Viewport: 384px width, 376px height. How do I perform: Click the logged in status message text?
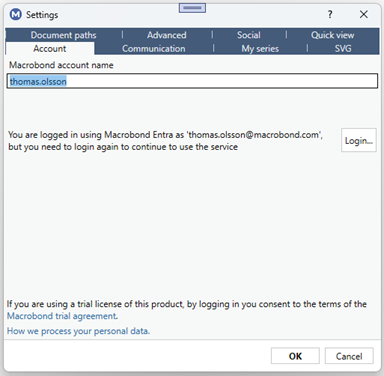coord(166,141)
